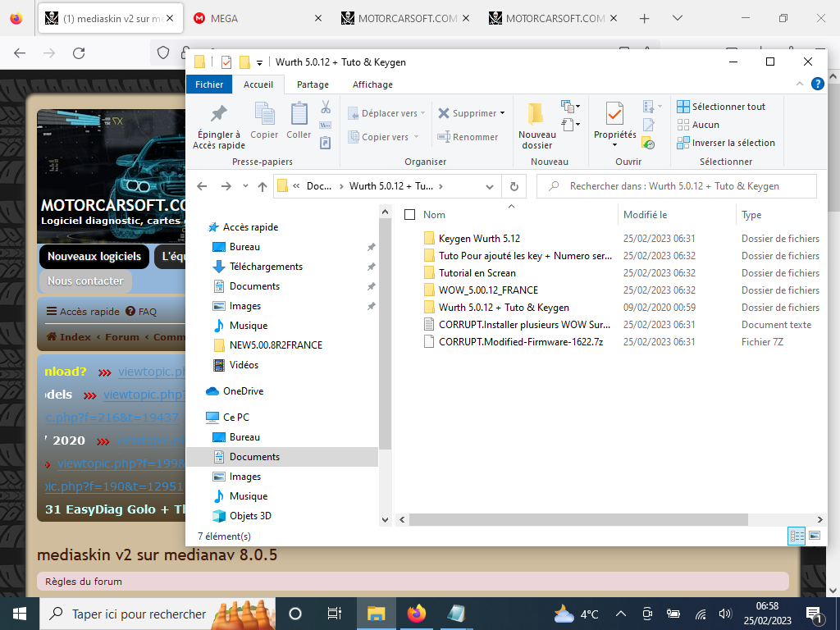Click Nous contacter on the forum page
840x630 pixels.
(85, 281)
